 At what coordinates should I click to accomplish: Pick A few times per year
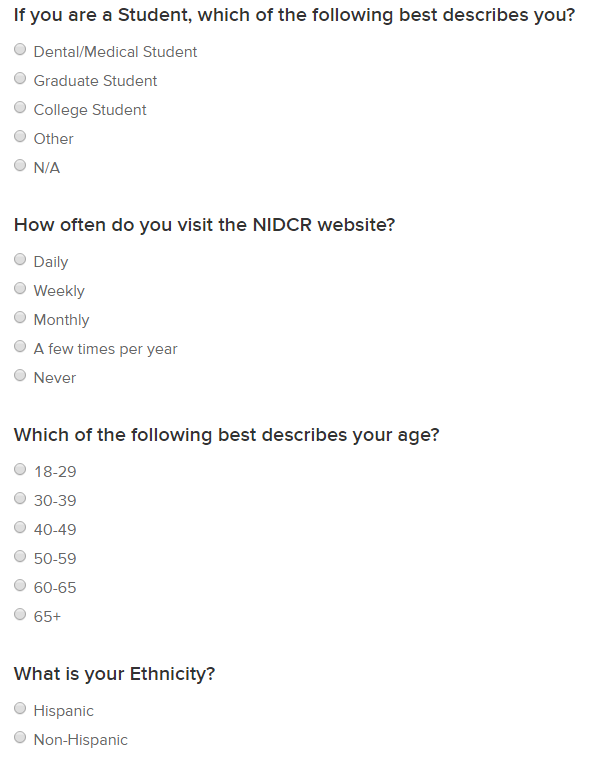[x=20, y=347]
